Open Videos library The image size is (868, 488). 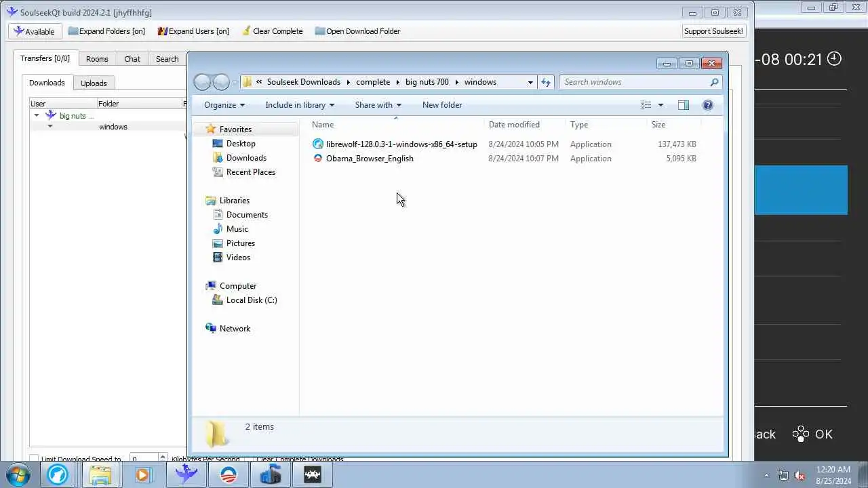point(238,258)
